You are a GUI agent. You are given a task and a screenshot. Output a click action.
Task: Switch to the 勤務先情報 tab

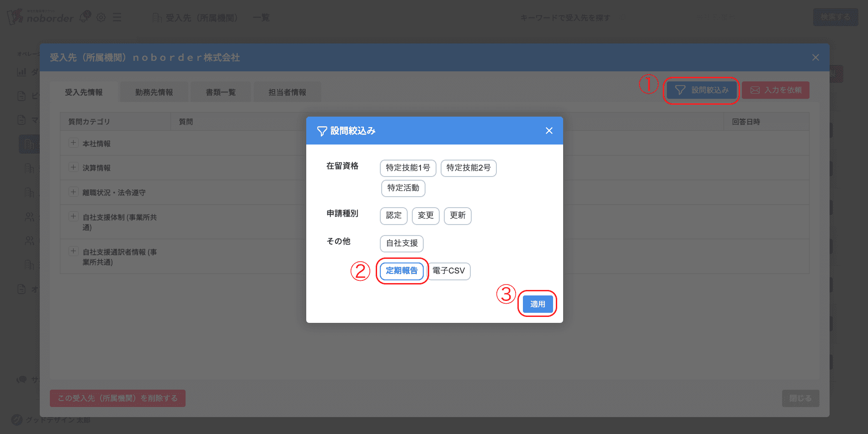[154, 92]
